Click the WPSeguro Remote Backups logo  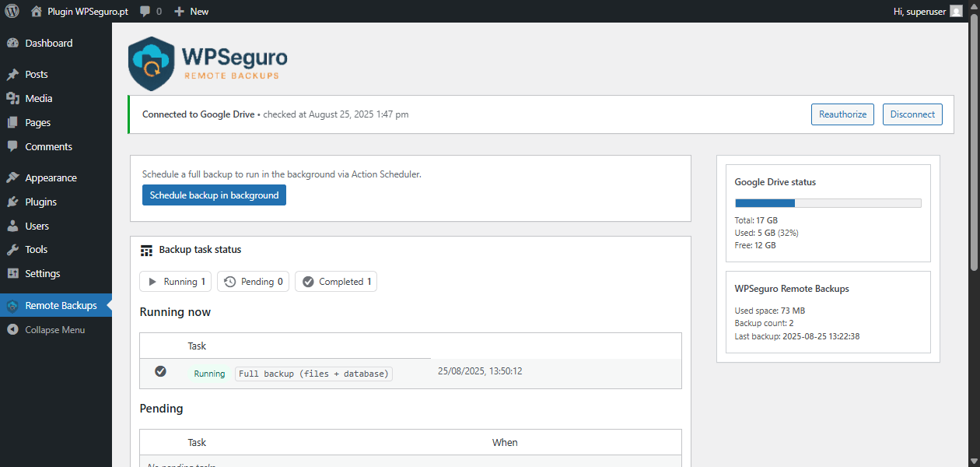click(x=208, y=63)
